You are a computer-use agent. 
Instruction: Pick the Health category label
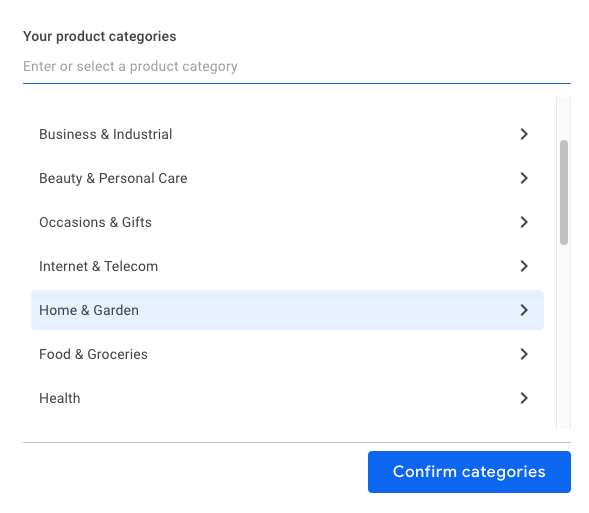click(60, 398)
